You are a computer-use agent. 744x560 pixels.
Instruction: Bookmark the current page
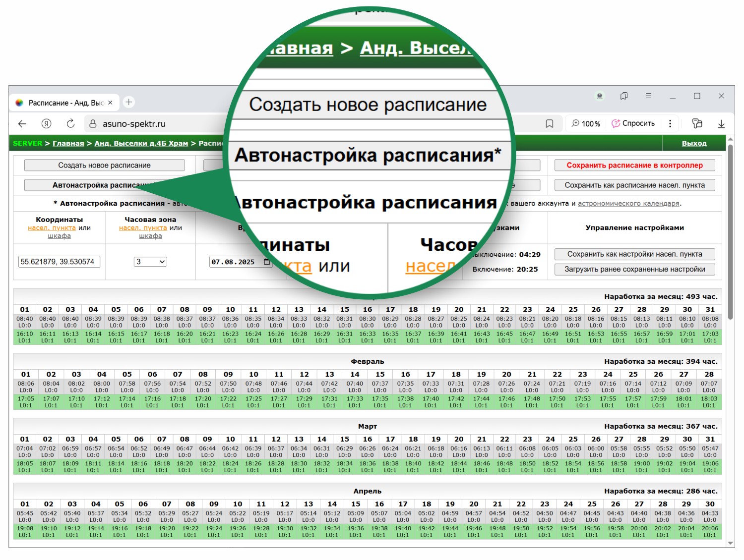tap(550, 123)
